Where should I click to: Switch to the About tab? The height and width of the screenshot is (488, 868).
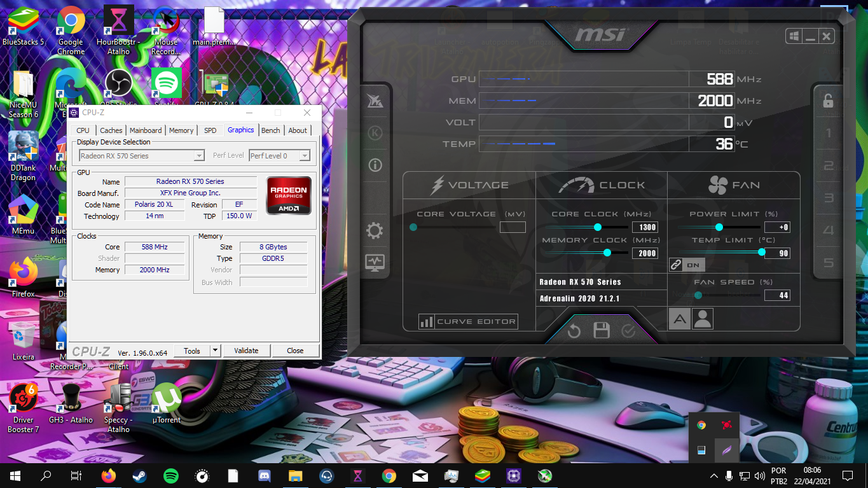click(x=298, y=130)
